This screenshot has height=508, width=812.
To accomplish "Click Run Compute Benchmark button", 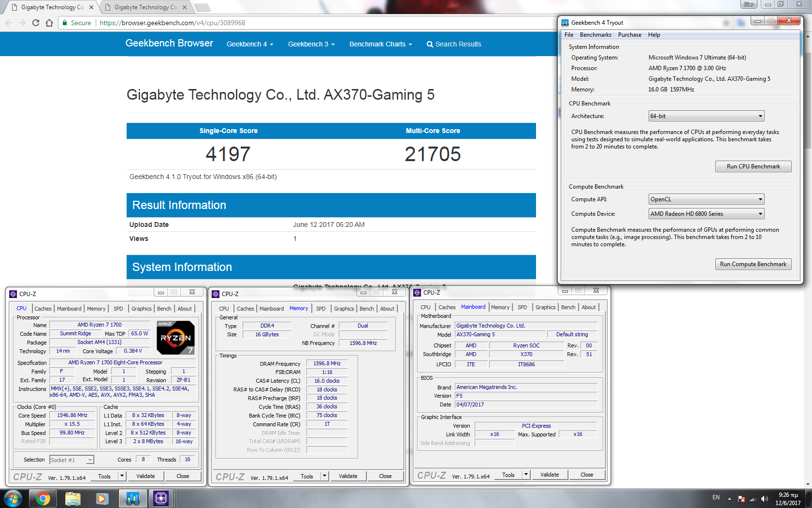I will (x=754, y=264).
